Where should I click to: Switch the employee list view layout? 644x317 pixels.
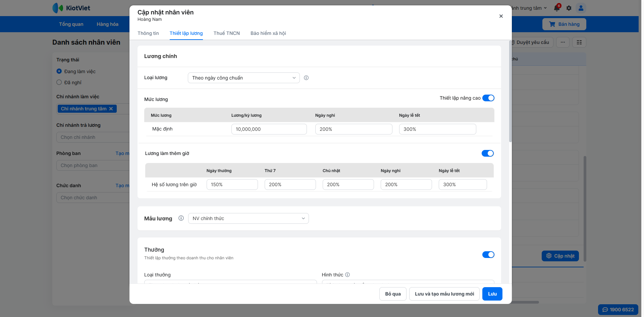[579, 42]
